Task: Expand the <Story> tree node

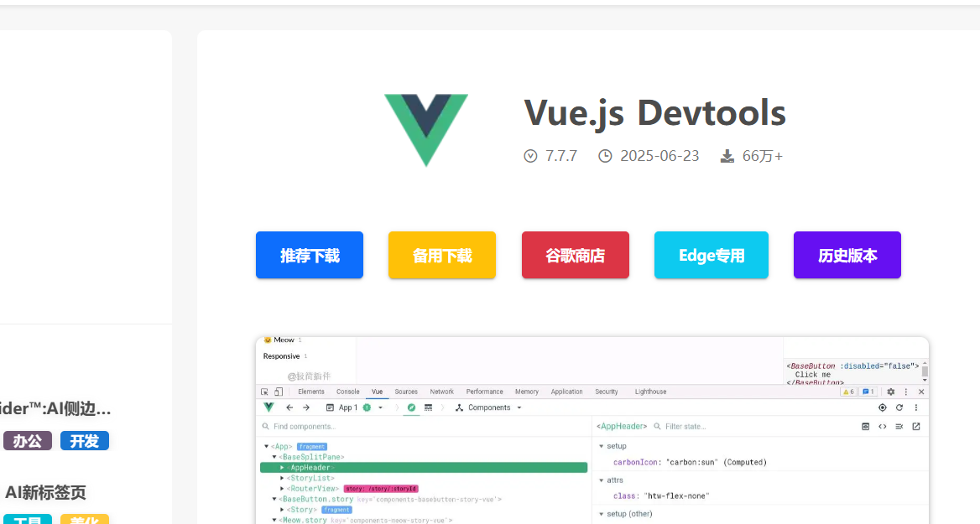Action: coord(282,510)
